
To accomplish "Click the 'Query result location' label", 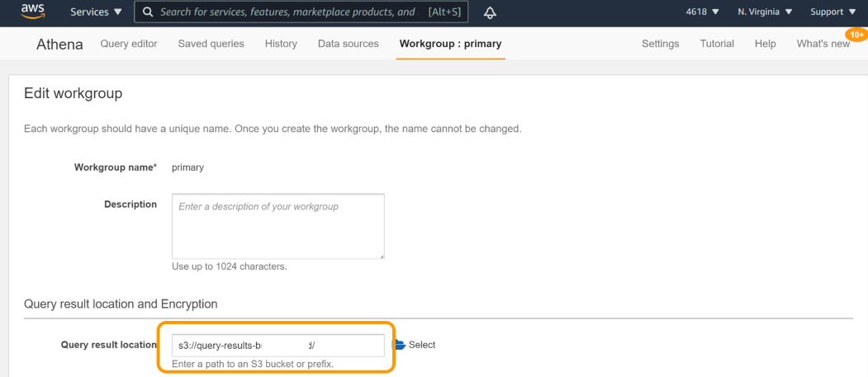I will click(108, 345).
